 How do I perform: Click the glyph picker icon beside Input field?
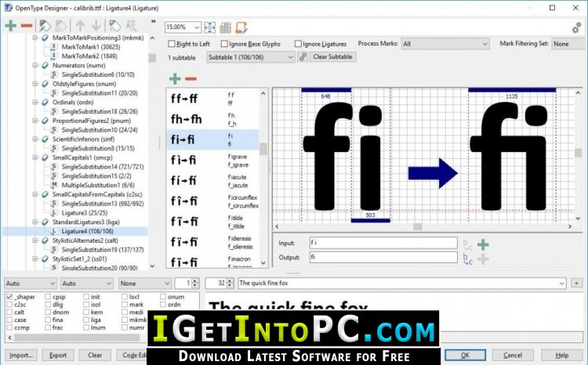pyautogui.click(x=467, y=245)
